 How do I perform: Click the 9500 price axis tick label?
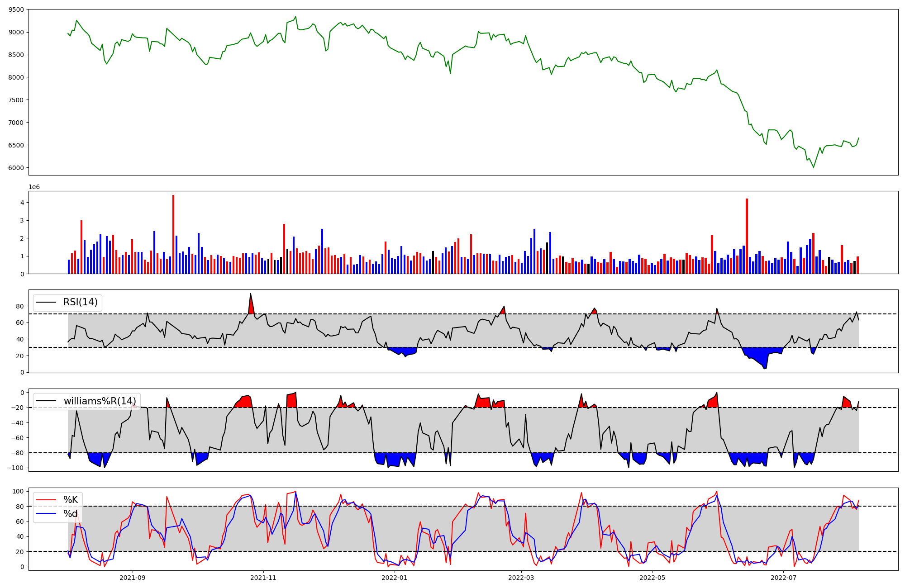click(16, 9)
